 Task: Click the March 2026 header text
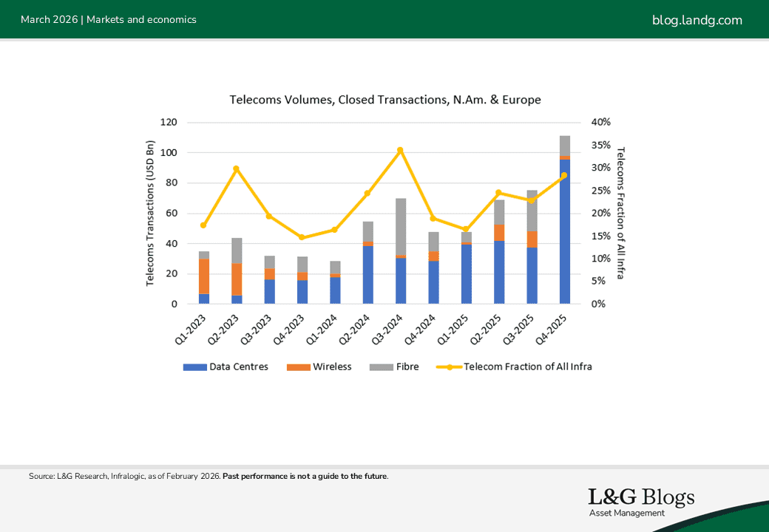point(49,20)
